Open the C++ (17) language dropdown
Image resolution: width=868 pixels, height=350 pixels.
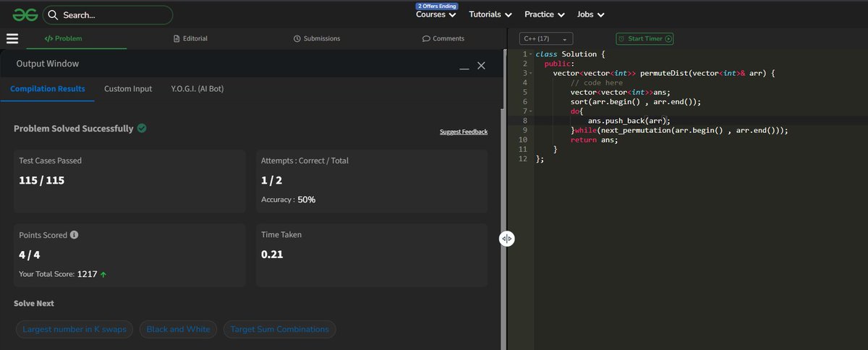click(x=546, y=39)
